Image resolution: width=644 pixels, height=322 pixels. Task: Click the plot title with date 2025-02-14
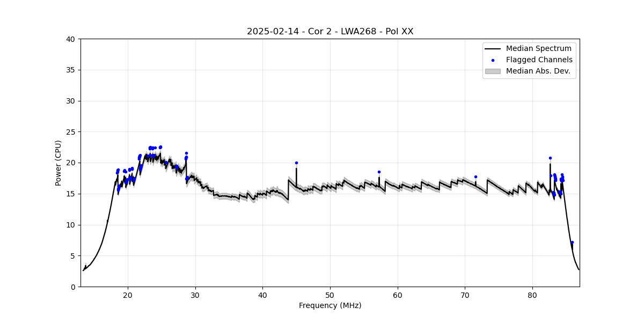coord(330,31)
